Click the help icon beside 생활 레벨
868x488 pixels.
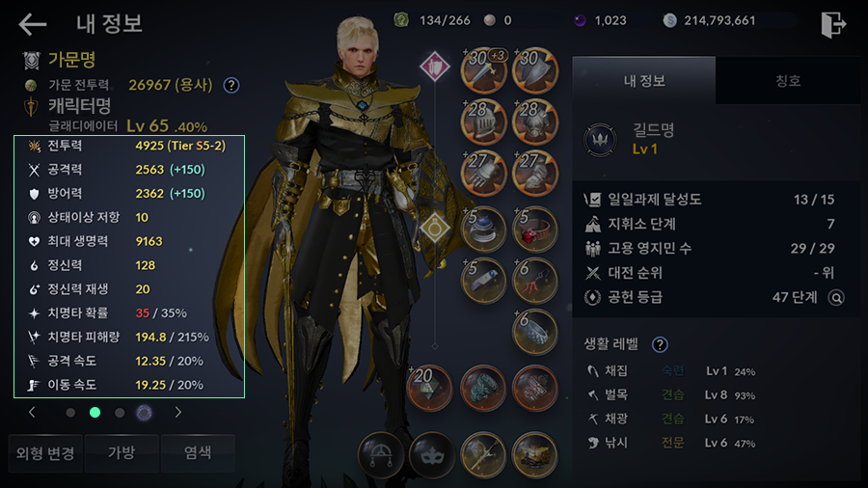(660, 344)
